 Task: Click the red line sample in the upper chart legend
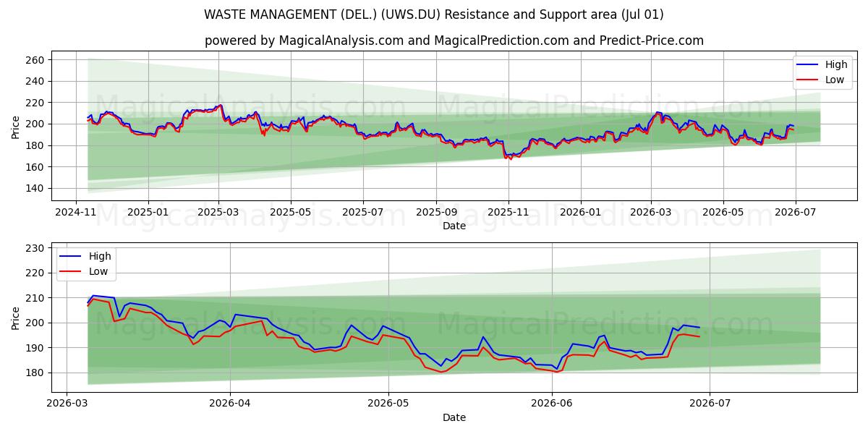[809, 80]
